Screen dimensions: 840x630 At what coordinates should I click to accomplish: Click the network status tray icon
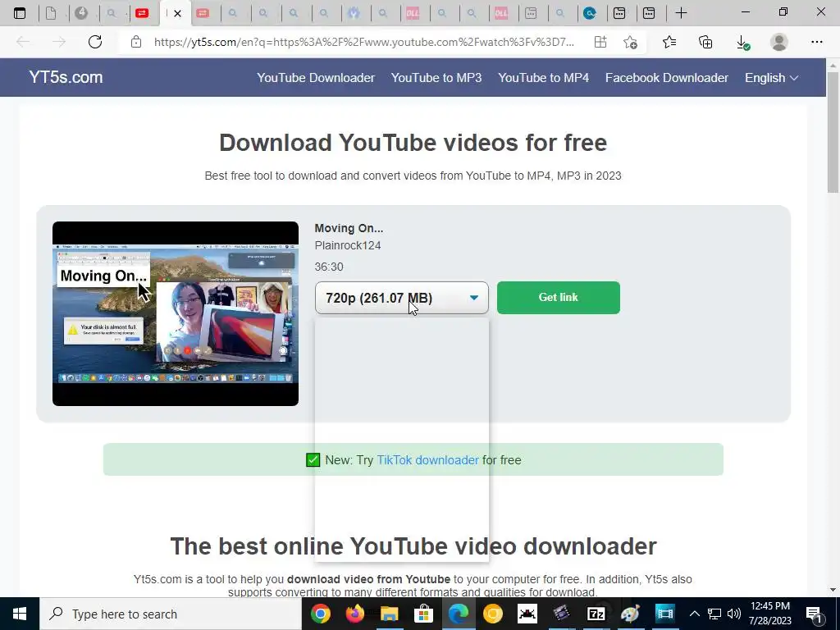(714, 614)
